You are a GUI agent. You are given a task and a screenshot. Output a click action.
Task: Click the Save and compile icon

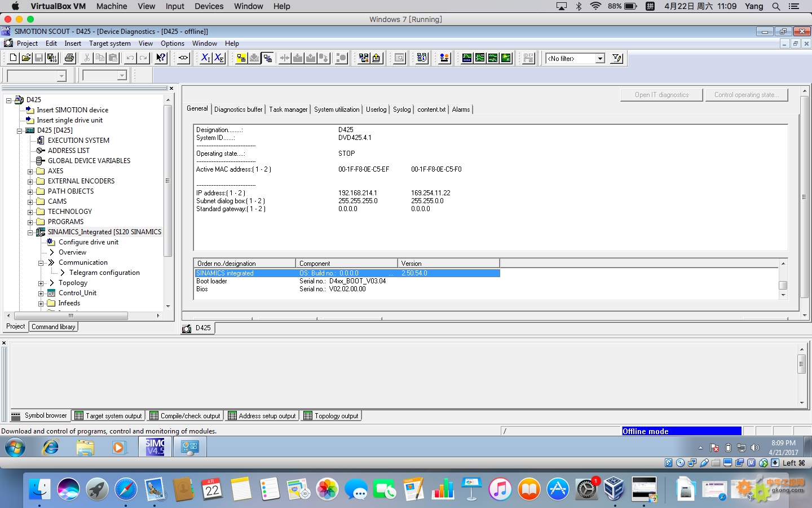tap(52, 58)
